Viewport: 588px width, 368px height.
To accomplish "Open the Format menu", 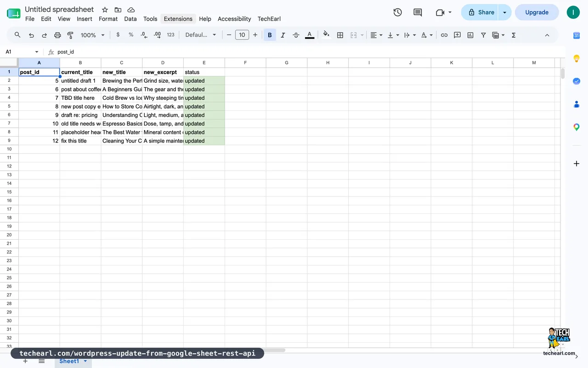I will 108,19.
